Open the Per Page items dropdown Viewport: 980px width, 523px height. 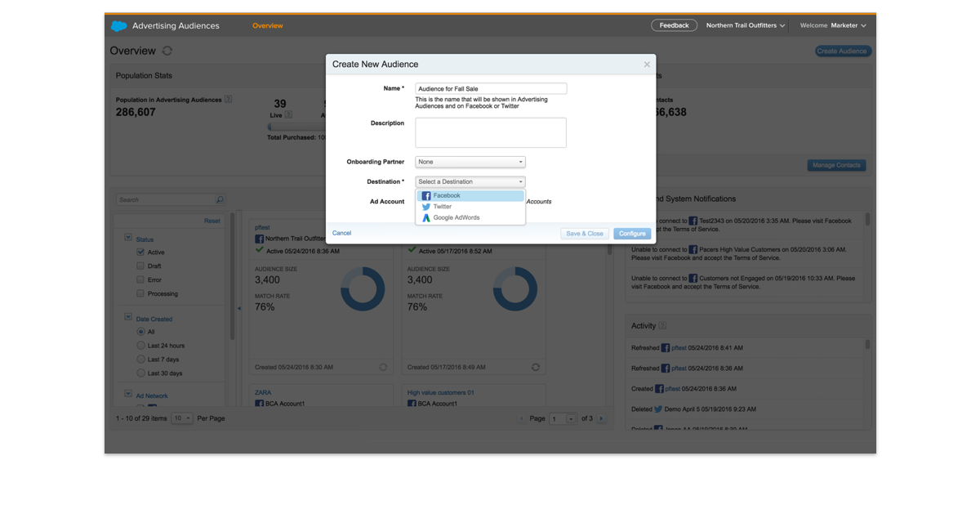pos(182,418)
